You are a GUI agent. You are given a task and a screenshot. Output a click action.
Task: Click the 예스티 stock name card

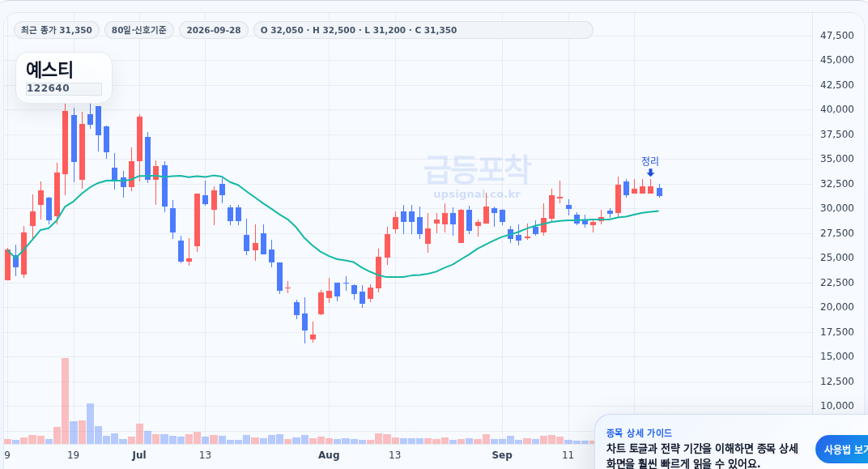[64, 78]
